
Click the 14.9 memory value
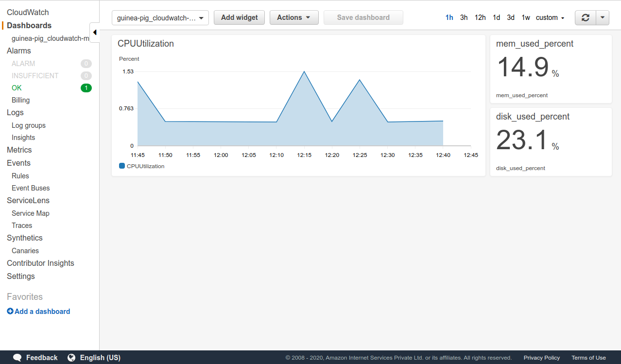[523, 67]
